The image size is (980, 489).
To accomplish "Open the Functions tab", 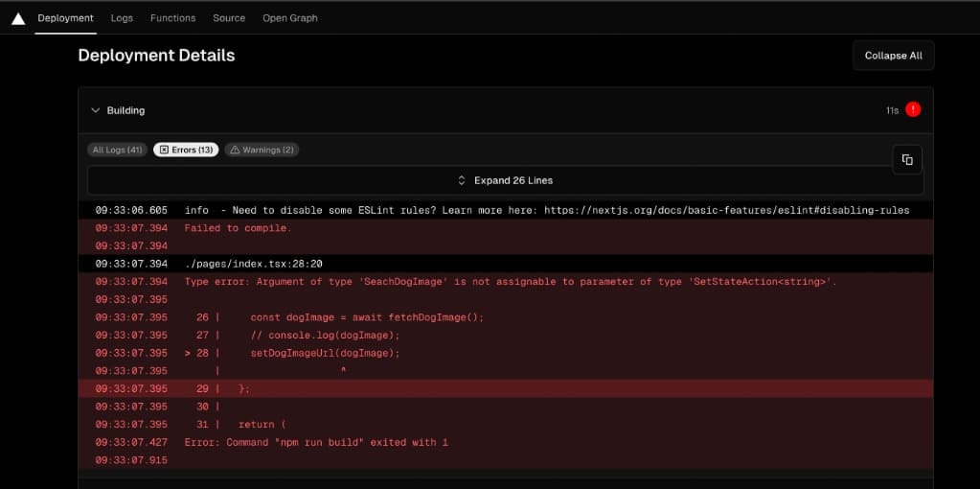I will coord(173,18).
